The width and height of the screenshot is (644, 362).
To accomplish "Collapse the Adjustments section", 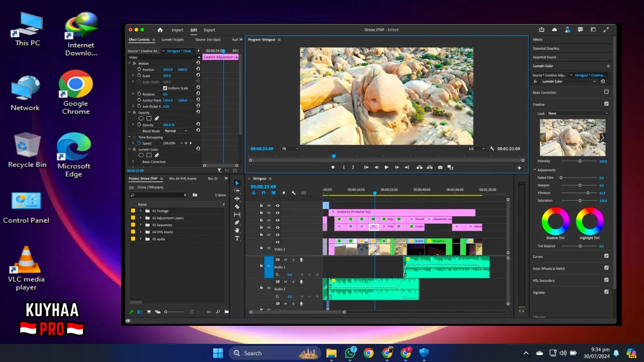I will click(535, 170).
